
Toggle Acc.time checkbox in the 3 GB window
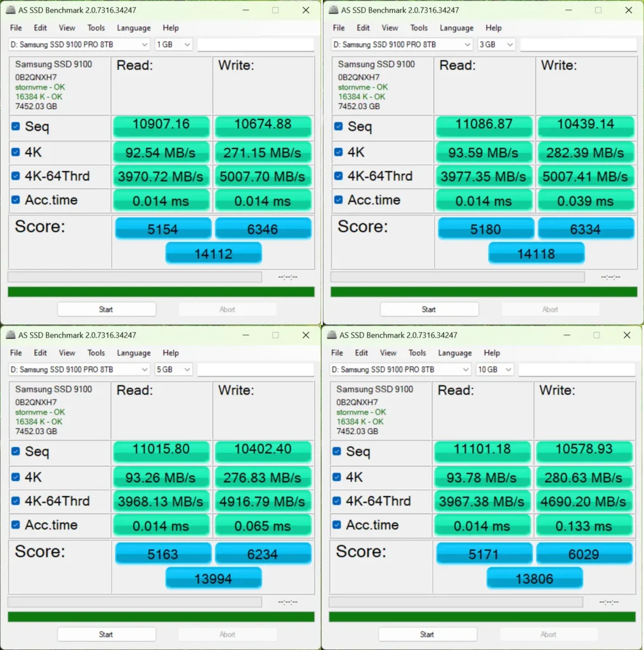coord(339,200)
